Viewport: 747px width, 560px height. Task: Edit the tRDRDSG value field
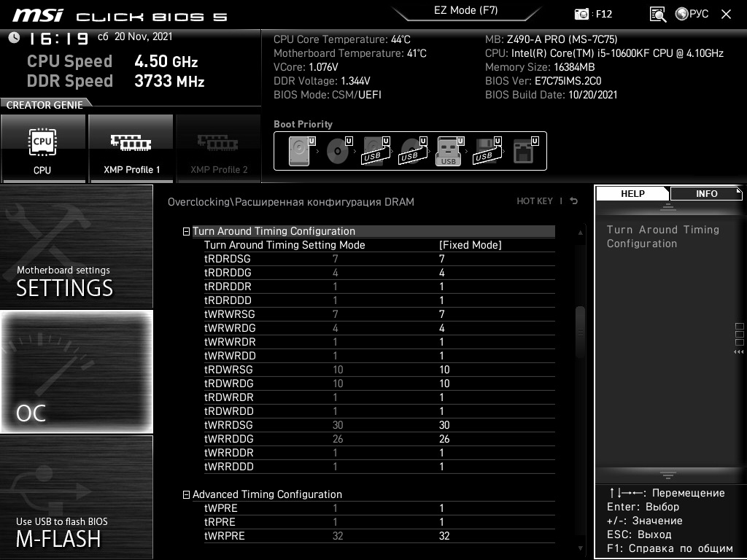click(x=441, y=259)
